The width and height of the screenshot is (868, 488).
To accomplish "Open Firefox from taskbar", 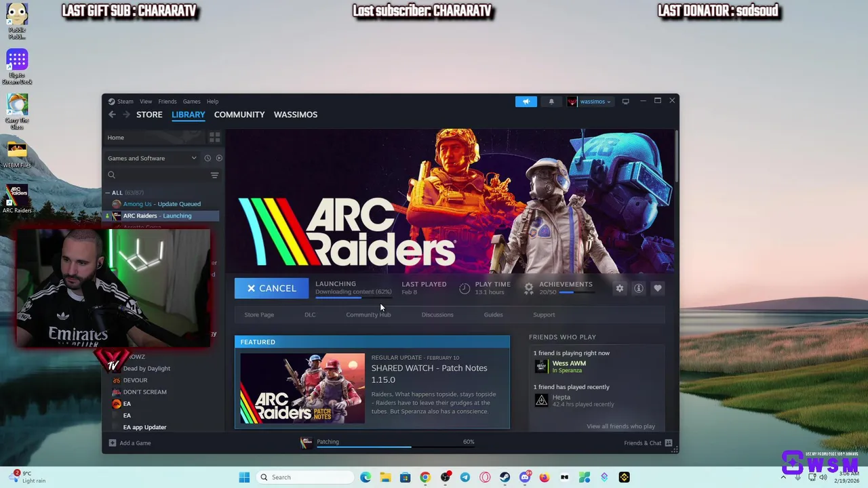I will (544, 477).
